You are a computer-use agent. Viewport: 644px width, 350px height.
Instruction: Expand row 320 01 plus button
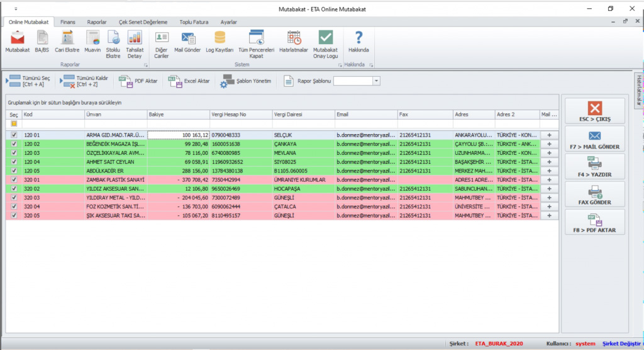tap(549, 180)
